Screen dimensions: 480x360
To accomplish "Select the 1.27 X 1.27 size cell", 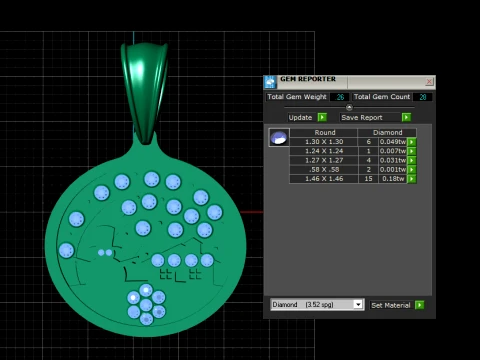I will (324, 160).
